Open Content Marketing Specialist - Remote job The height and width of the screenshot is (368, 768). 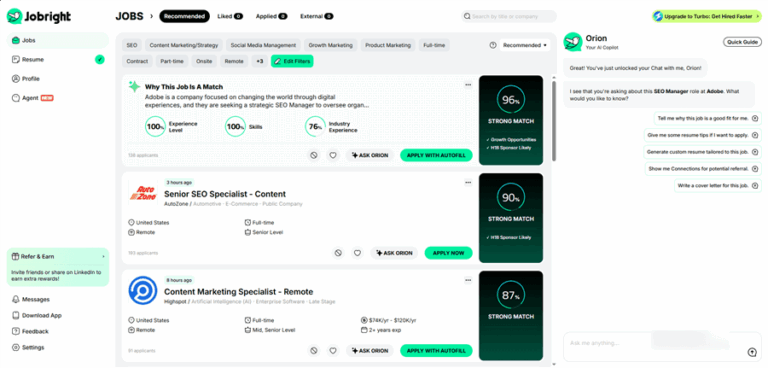tap(239, 292)
